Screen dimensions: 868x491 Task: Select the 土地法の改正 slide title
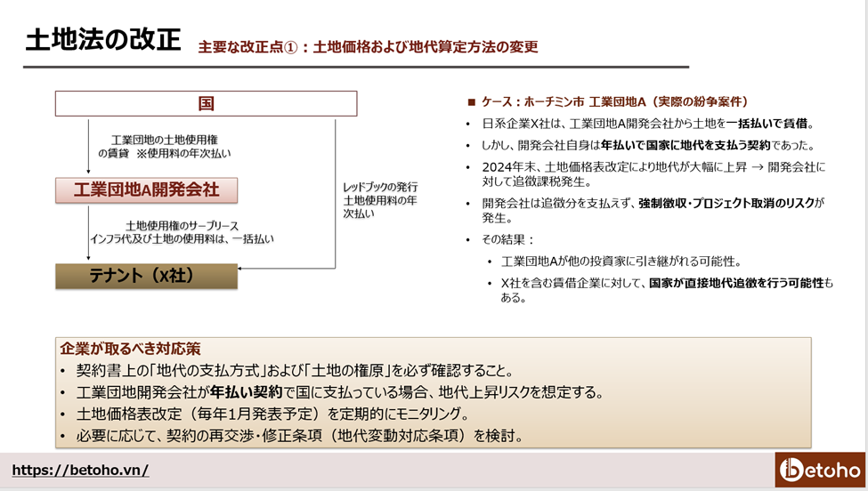tap(102, 41)
